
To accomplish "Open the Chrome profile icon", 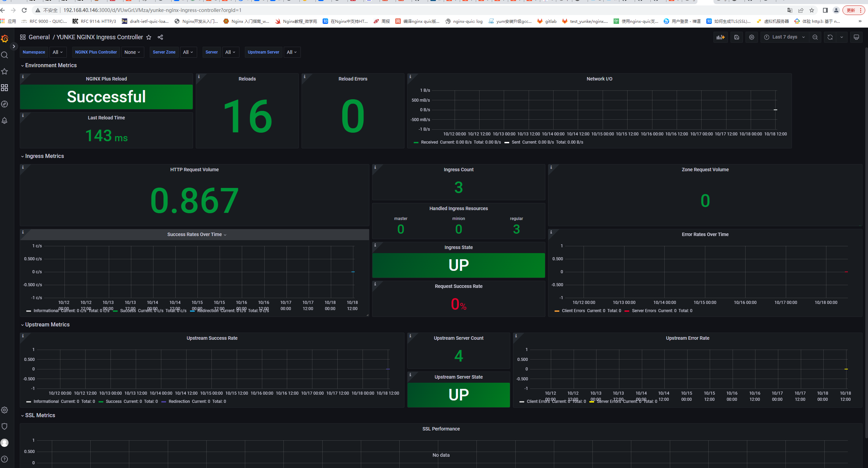I will click(836, 10).
